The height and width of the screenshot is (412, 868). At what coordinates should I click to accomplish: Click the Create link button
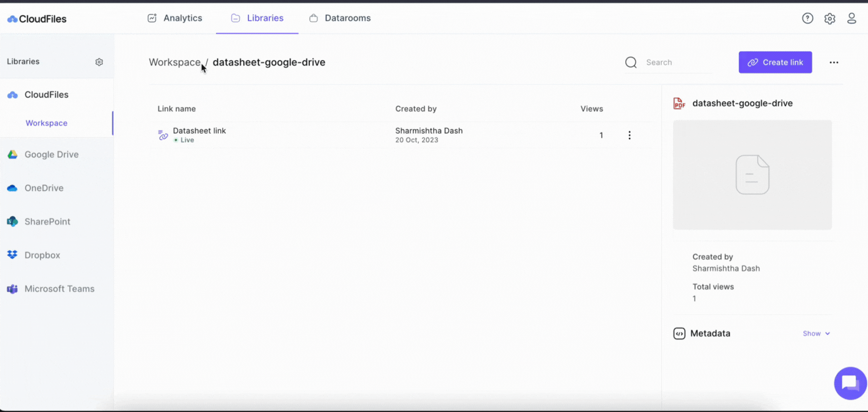[x=775, y=62]
